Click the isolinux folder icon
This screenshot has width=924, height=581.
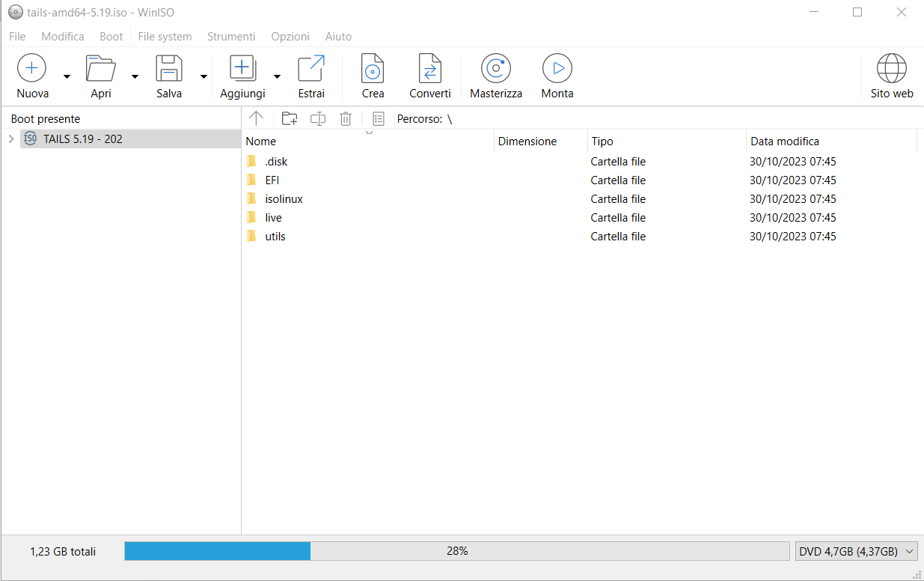point(252,198)
